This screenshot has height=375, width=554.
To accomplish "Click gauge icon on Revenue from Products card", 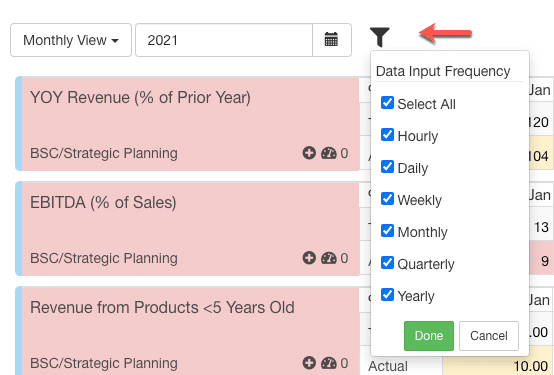I will [329, 363].
